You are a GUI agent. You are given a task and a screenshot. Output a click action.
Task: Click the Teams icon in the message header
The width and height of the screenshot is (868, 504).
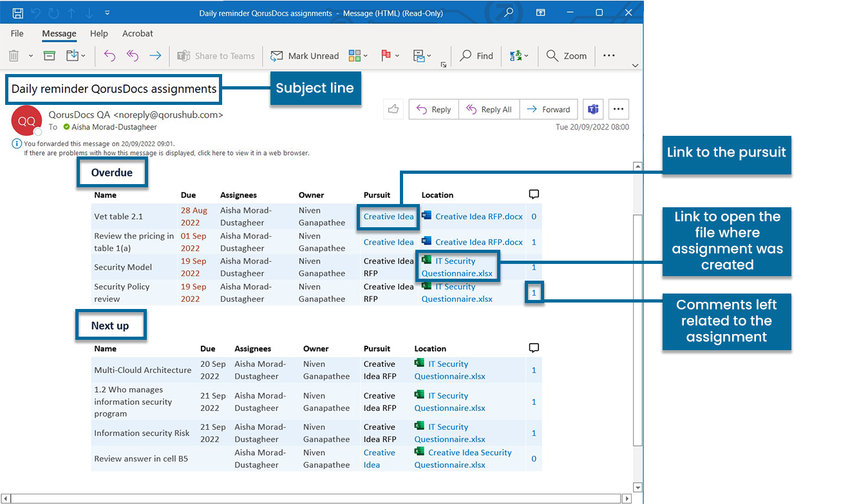[592, 109]
